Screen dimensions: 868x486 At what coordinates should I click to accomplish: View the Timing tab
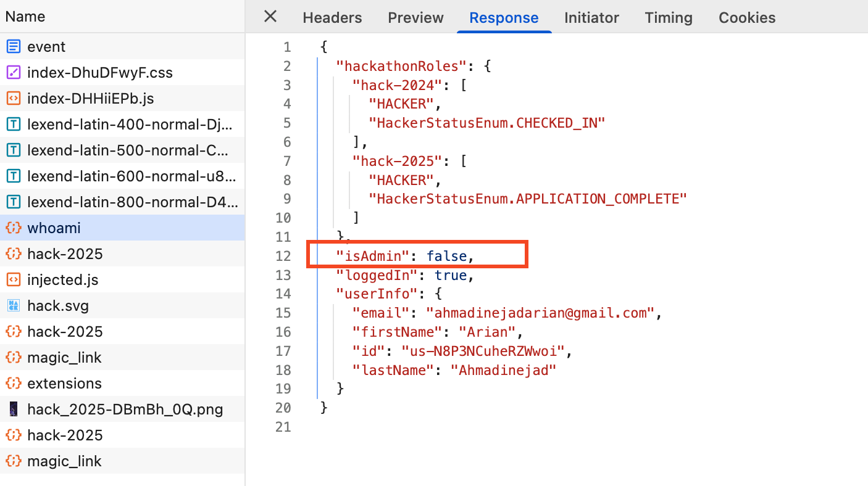[669, 17]
